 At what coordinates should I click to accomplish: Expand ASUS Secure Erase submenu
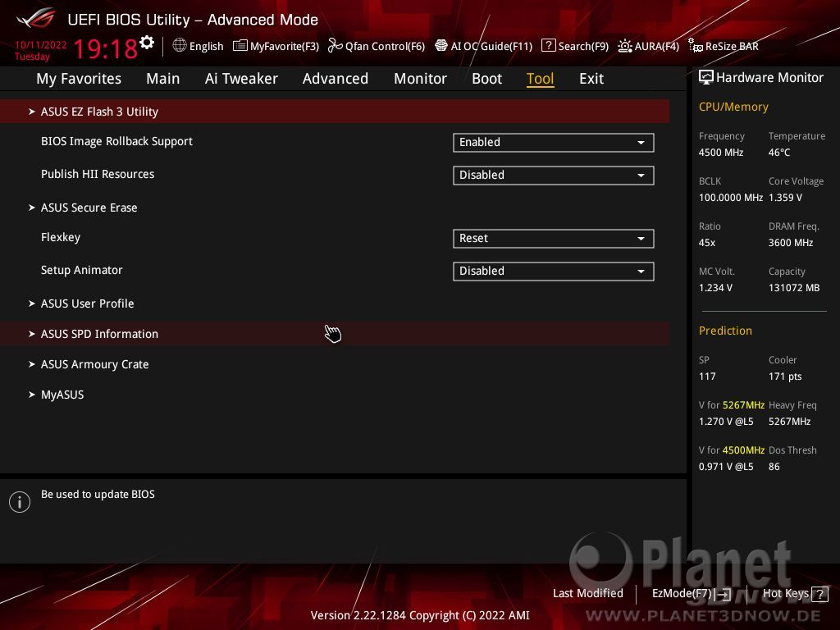(x=335, y=208)
